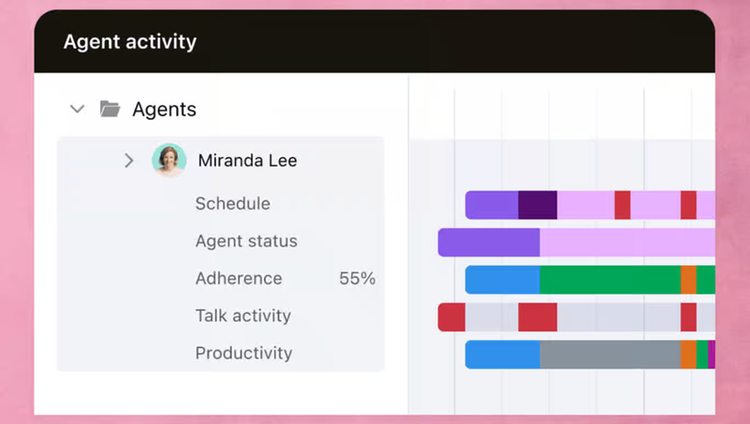Collapse the Agents folder chevron
This screenshot has width=750, height=424.
tap(77, 109)
